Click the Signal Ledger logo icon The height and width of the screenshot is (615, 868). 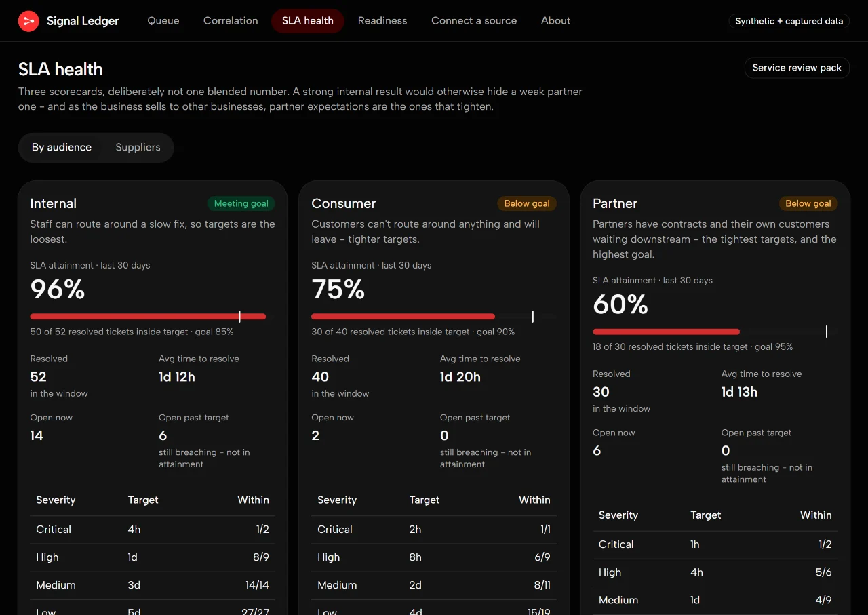(x=28, y=21)
